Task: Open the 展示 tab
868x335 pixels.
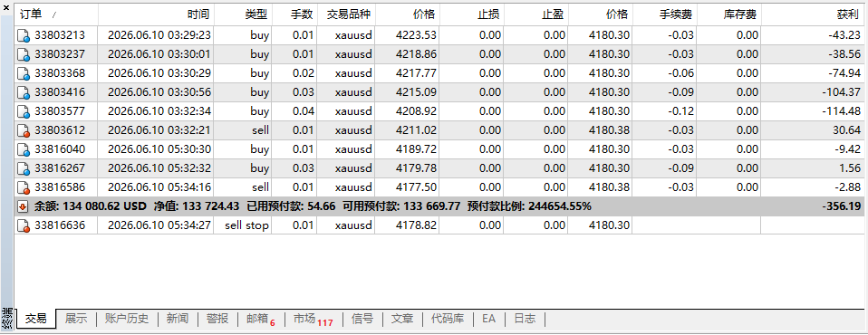Action: (x=76, y=319)
